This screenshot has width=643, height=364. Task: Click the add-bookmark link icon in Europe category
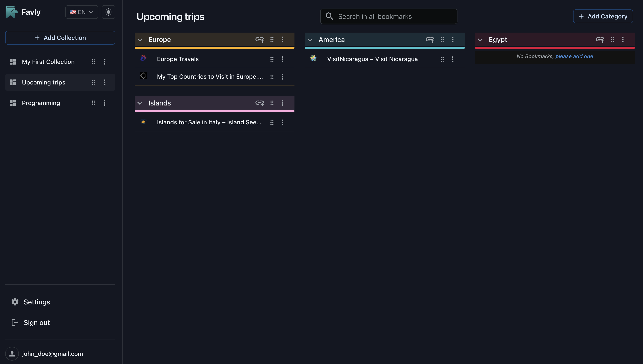coord(260,39)
